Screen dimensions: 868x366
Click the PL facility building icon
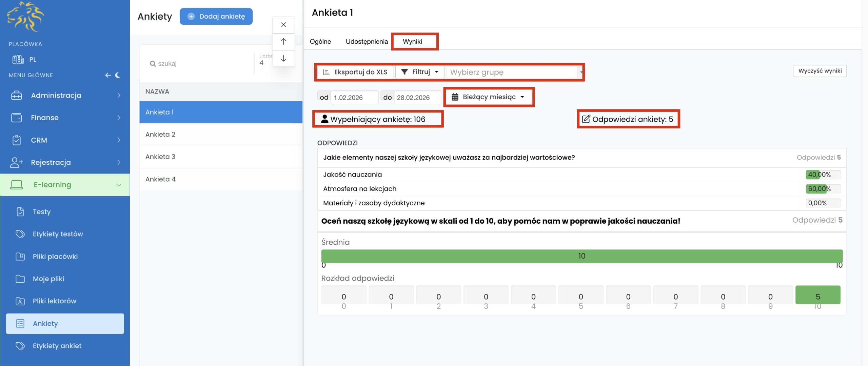(x=18, y=60)
